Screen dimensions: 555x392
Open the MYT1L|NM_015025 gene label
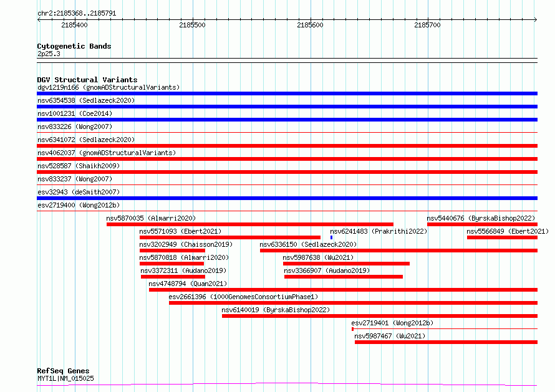pyautogui.click(x=65, y=378)
